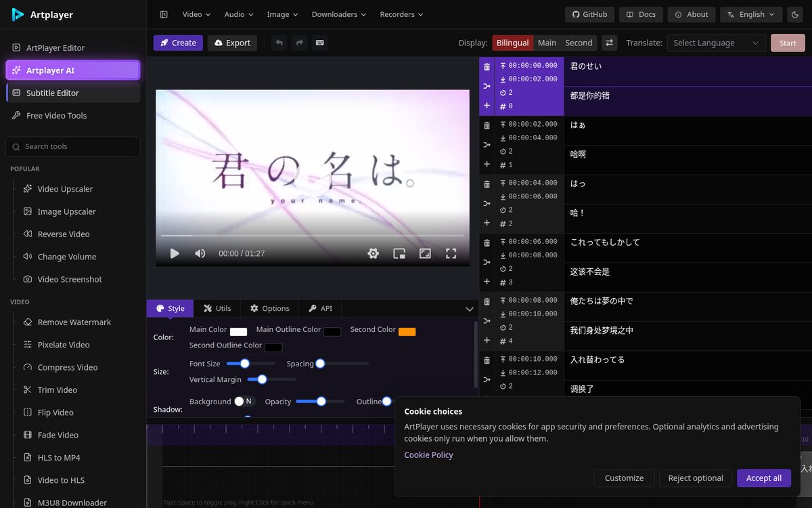Click Accept all cookies
This screenshot has width=812, height=508.
[764, 478]
